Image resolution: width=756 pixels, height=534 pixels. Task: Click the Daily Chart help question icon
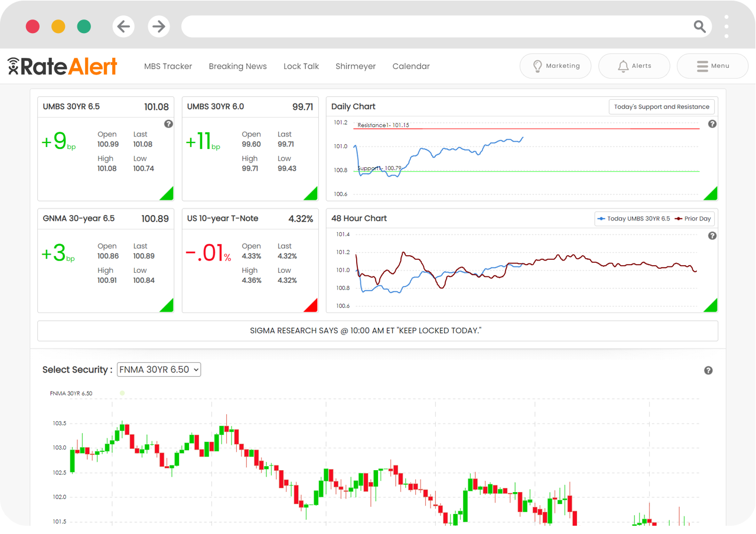point(712,124)
